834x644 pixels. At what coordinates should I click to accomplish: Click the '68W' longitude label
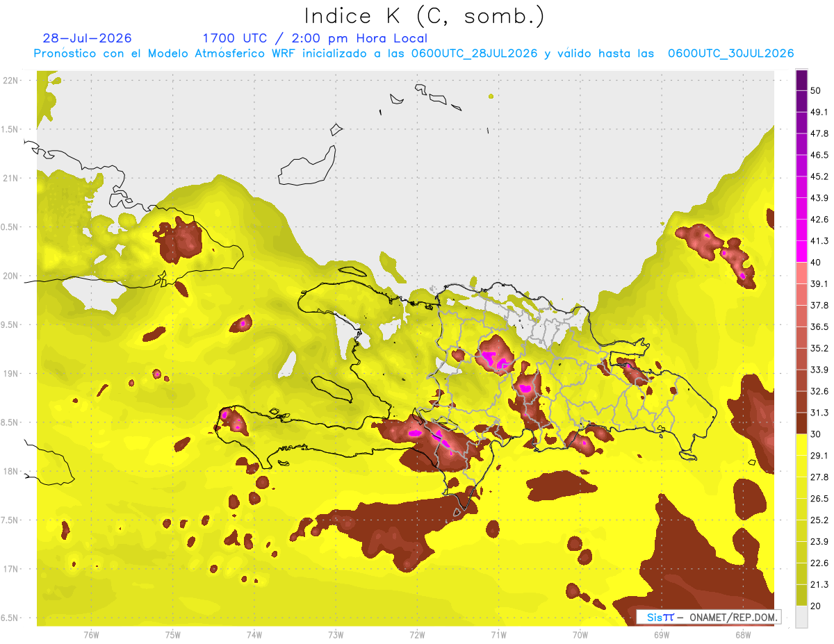pos(743,635)
